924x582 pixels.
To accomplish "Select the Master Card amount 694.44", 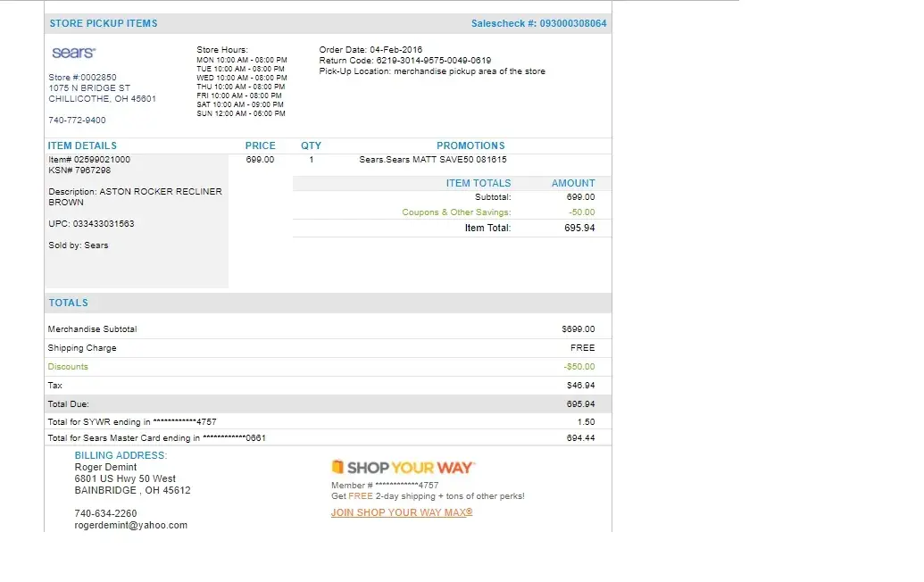I will pos(581,438).
